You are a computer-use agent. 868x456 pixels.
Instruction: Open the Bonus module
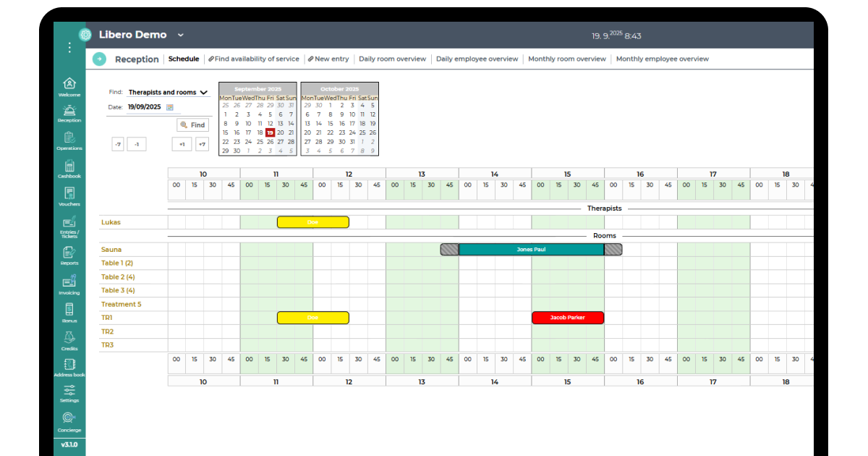pyautogui.click(x=69, y=313)
